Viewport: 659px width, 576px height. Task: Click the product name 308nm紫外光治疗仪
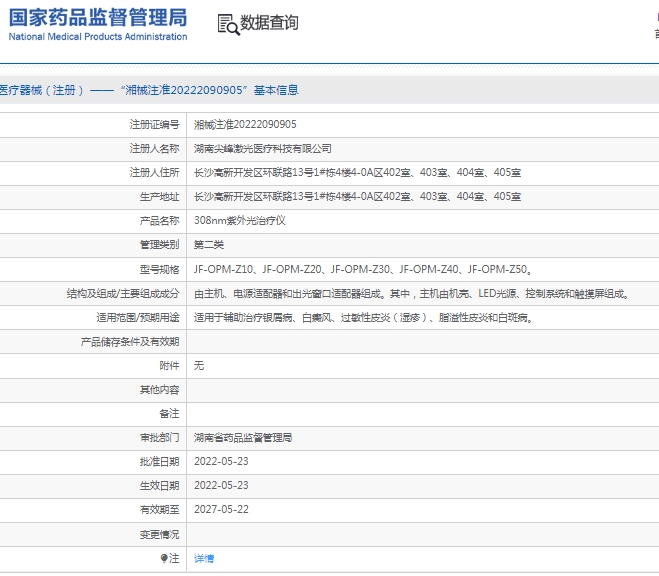point(239,221)
